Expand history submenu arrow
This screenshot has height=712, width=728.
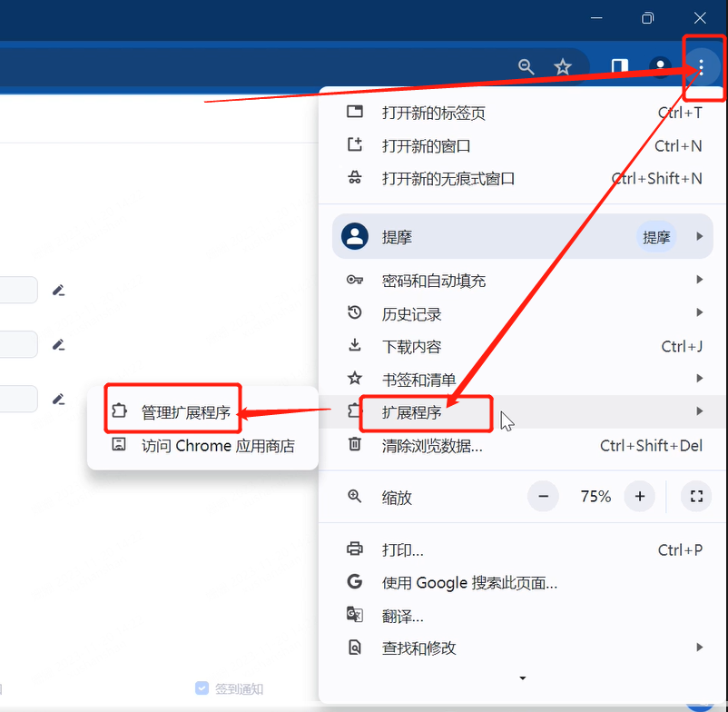tap(699, 312)
